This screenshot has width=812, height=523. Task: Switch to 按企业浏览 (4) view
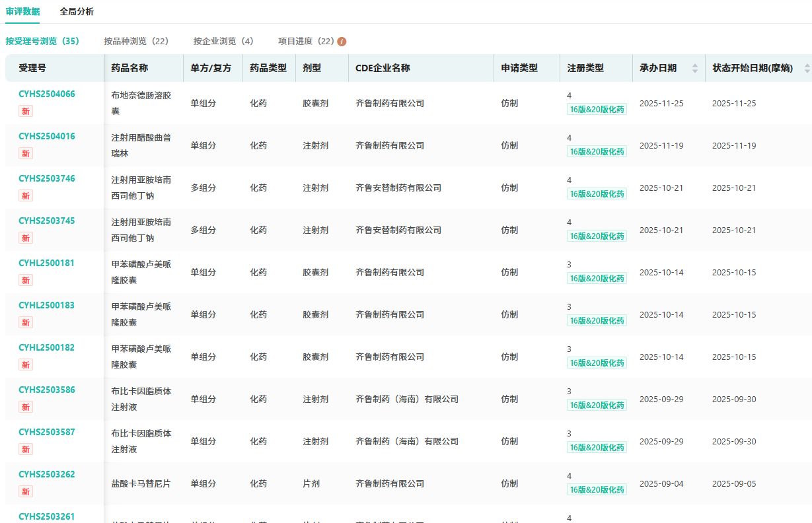(223, 41)
